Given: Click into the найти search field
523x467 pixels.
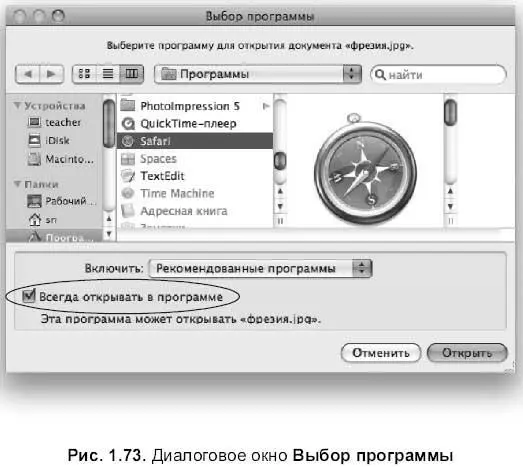Looking at the screenshot, I should tap(438, 74).
